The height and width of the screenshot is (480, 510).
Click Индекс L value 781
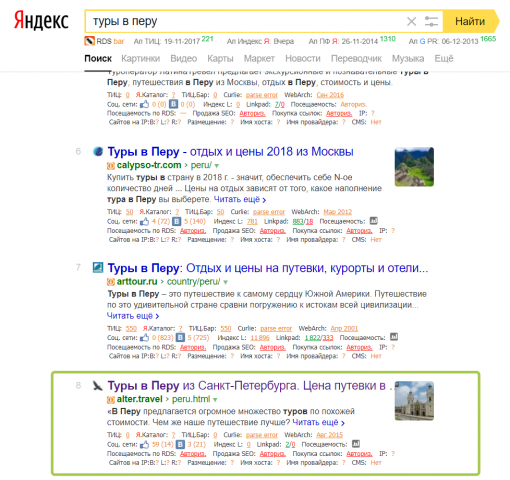[252, 222]
